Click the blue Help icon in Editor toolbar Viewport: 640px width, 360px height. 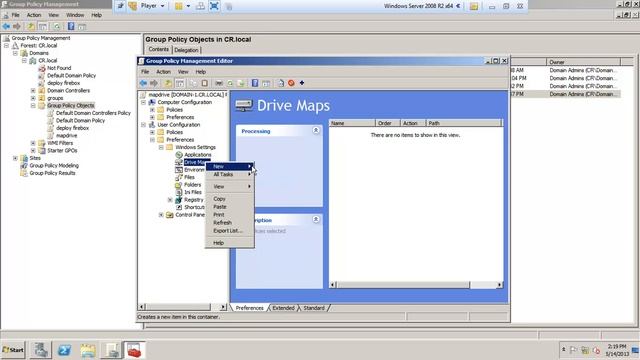255,83
